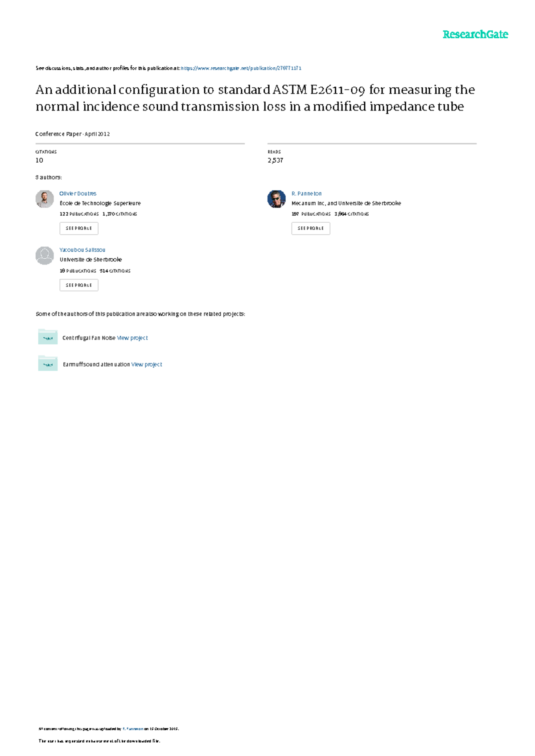Click the reads count 2,537
Viewport: 535px width, 756px height.
click(276, 160)
